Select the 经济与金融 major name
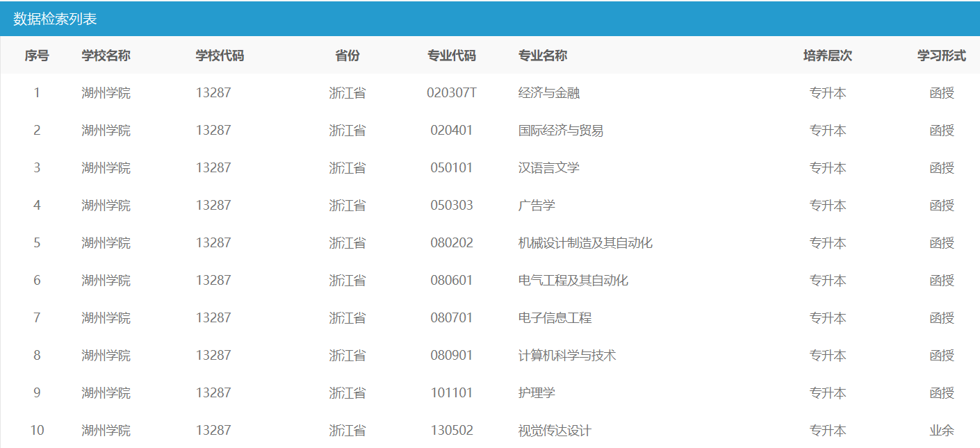 pyautogui.click(x=549, y=93)
